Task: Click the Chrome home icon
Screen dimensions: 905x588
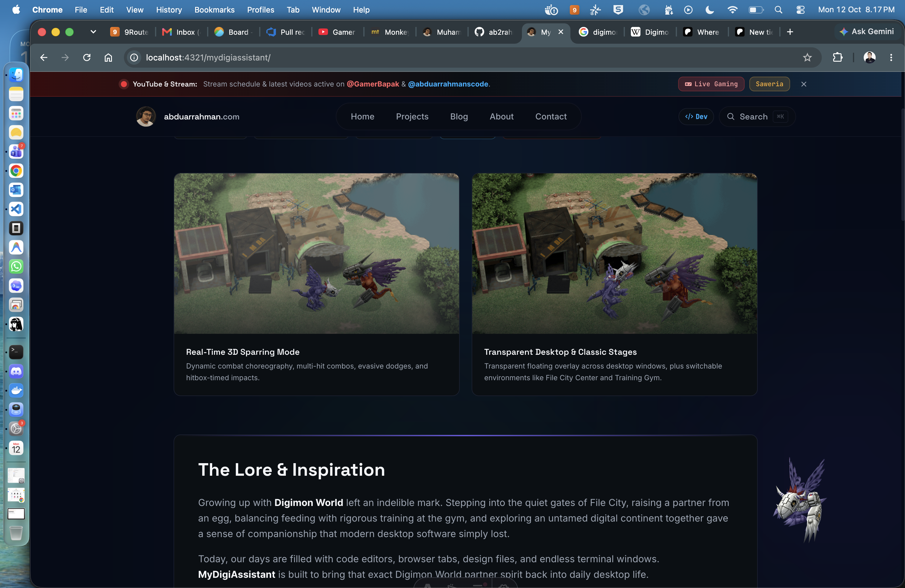Action: [108, 57]
